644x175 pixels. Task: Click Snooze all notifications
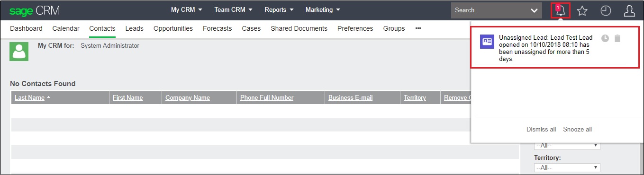577,130
